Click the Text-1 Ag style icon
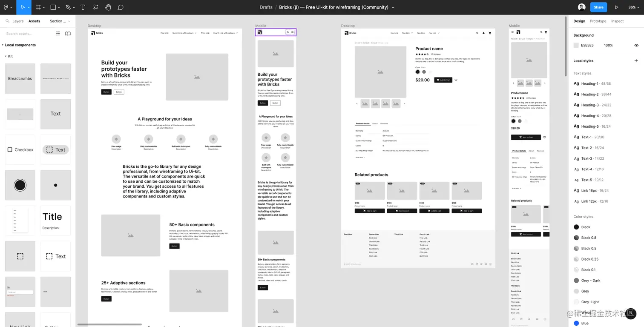Viewport: 644px width, 327px height. point(576,137)
